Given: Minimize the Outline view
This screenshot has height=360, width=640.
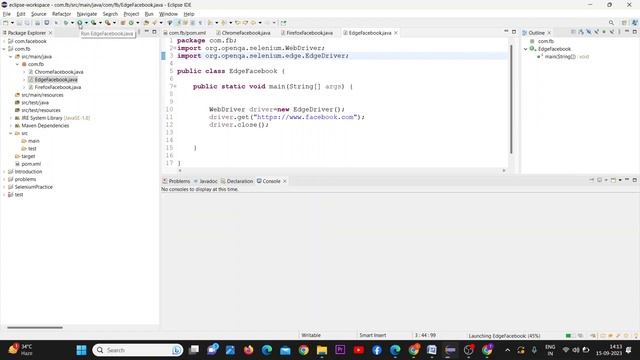Looking at the screenshot, I should pyautogui.click(x=627, y=32).
